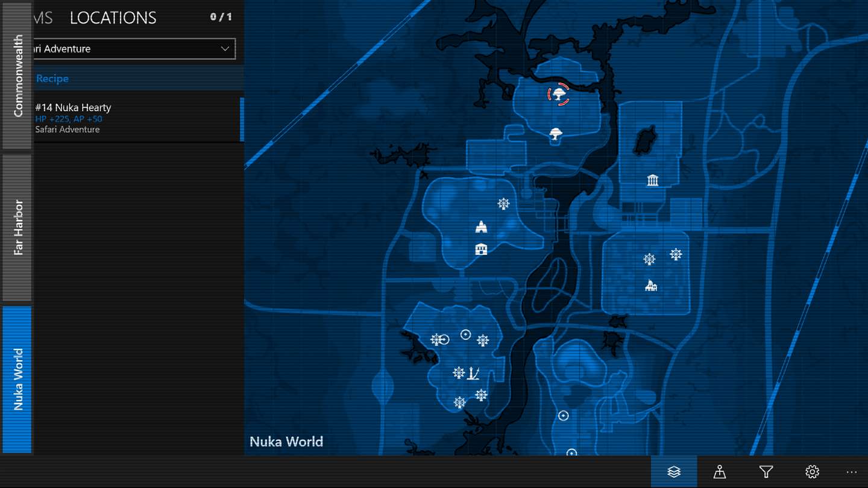Select the left ferris wheel of the eastern pair
This screenshot has width=868, height=488.
coord(649,259)
